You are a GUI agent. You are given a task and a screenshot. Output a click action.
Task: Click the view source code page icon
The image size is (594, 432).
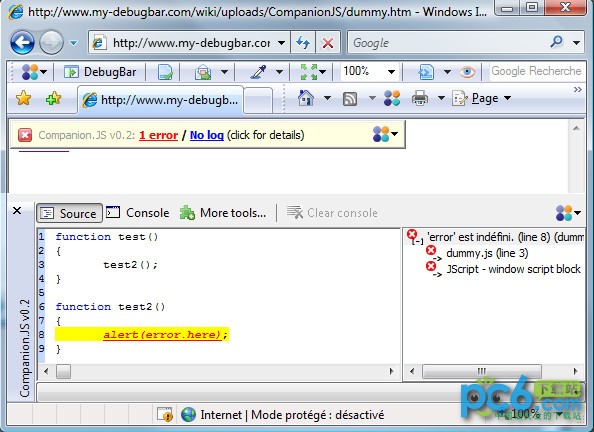tap(426, 72)
